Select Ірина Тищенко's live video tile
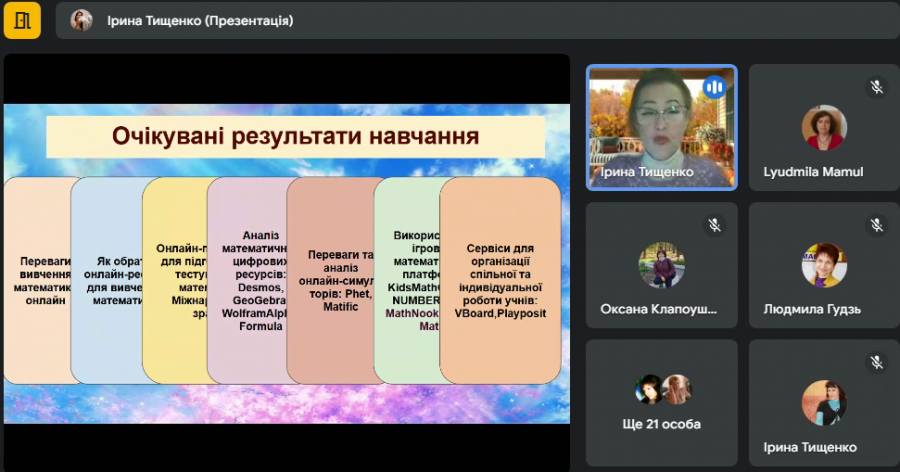The height and width of the screenshot is (472, 900). [662, 127]
